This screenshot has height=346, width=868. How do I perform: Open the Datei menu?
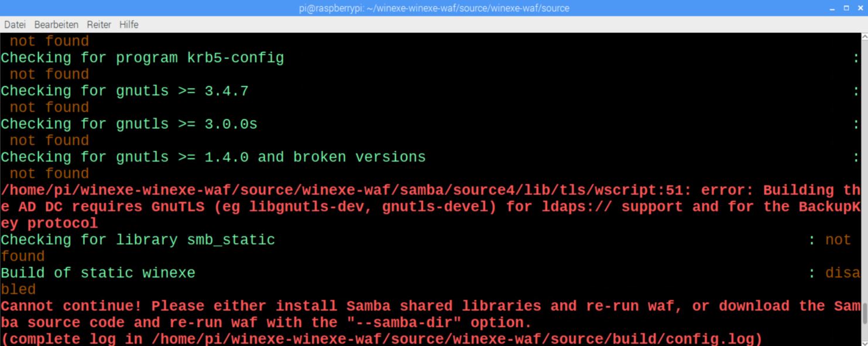click(15, 25)
